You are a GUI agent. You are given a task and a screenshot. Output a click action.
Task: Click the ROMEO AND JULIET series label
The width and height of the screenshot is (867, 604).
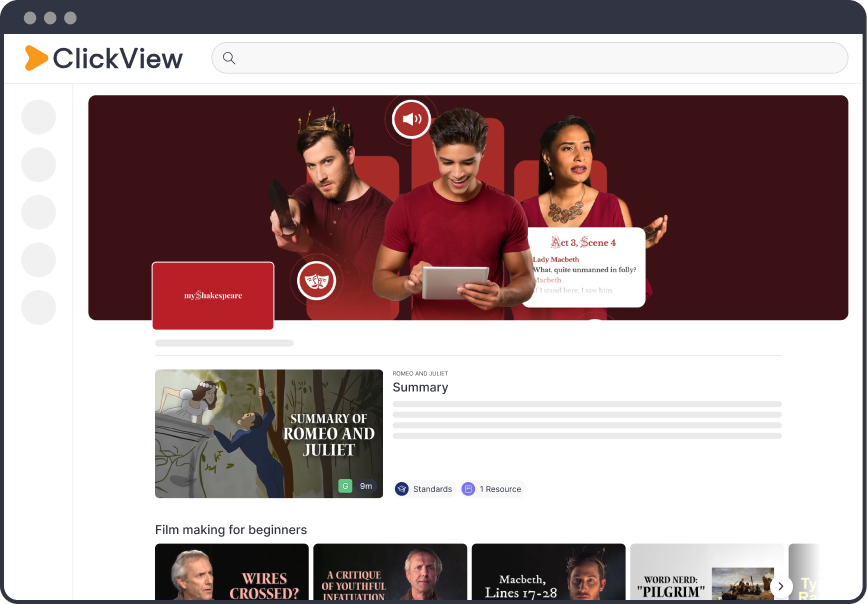click(420, 373)
